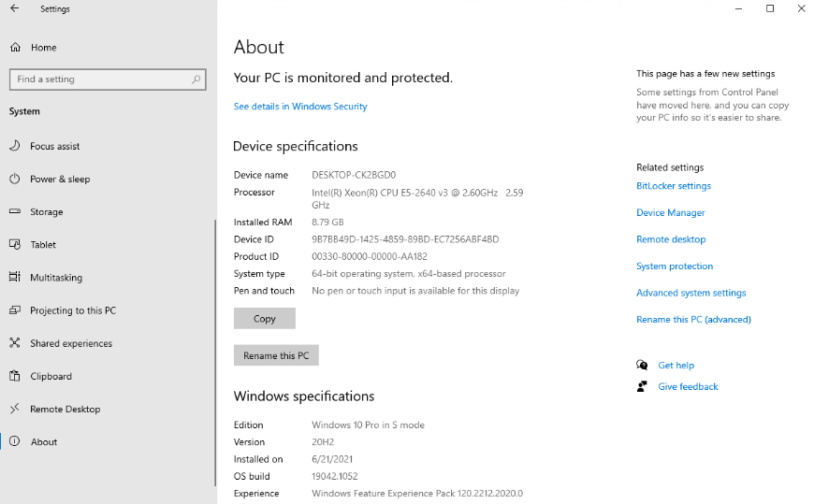Click Product ID 00330-80000-00000-AA182
This screenshot has width=814, height=504.
point(369,256)
